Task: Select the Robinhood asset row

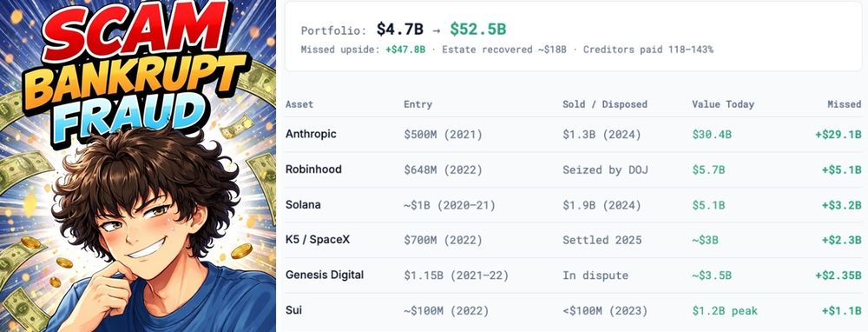Action: tap(574, 169)
